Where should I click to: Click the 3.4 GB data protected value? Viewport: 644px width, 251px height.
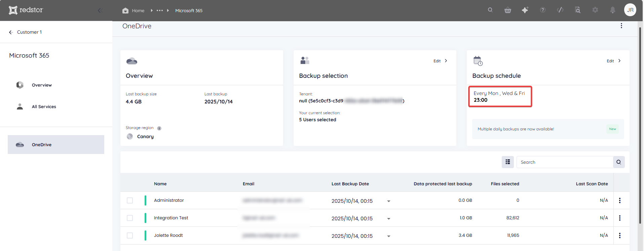tap(465, 235)
